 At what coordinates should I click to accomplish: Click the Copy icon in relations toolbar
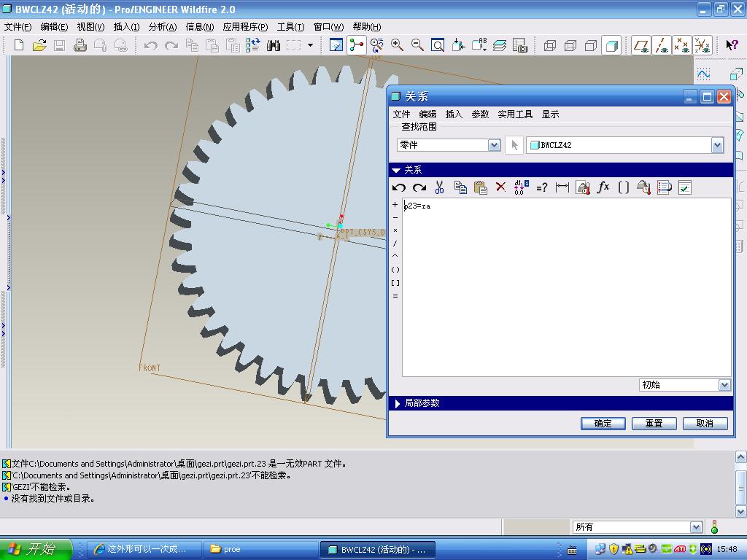pos(460,187)
